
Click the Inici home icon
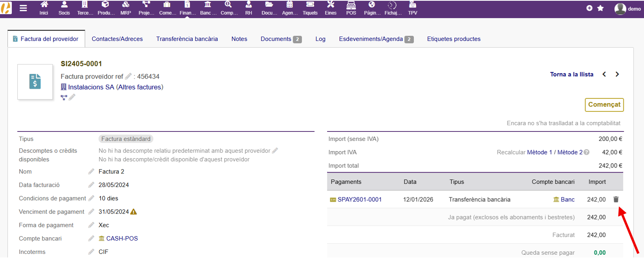pos(44,8)
